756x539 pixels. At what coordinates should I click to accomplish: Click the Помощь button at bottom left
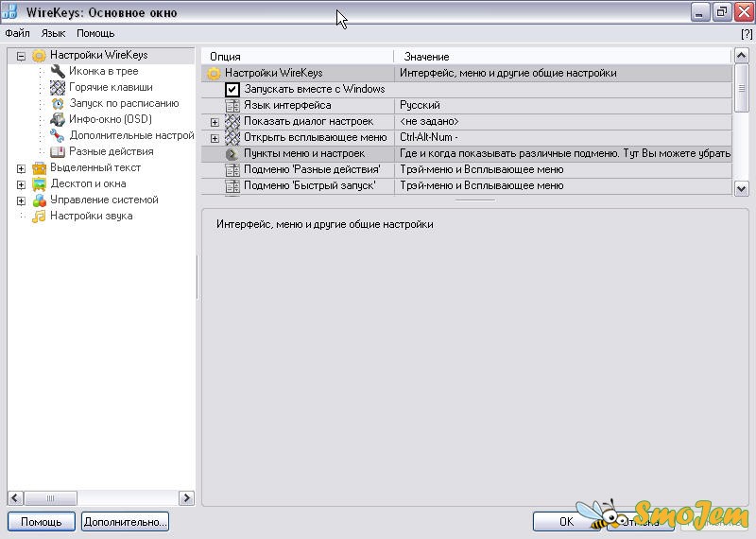tap(42, 522)
